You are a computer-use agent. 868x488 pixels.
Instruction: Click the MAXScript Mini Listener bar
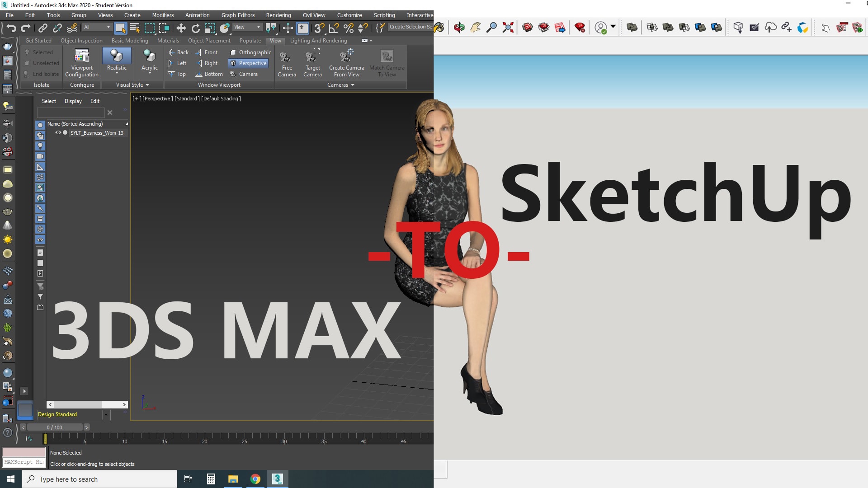pos(24,462)
